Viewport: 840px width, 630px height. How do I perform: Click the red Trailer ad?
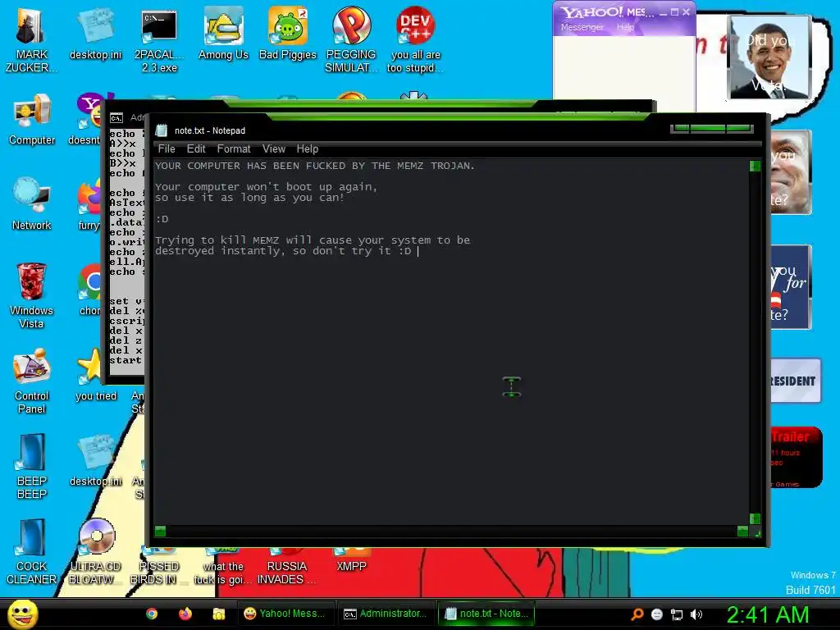click(796, 457)
